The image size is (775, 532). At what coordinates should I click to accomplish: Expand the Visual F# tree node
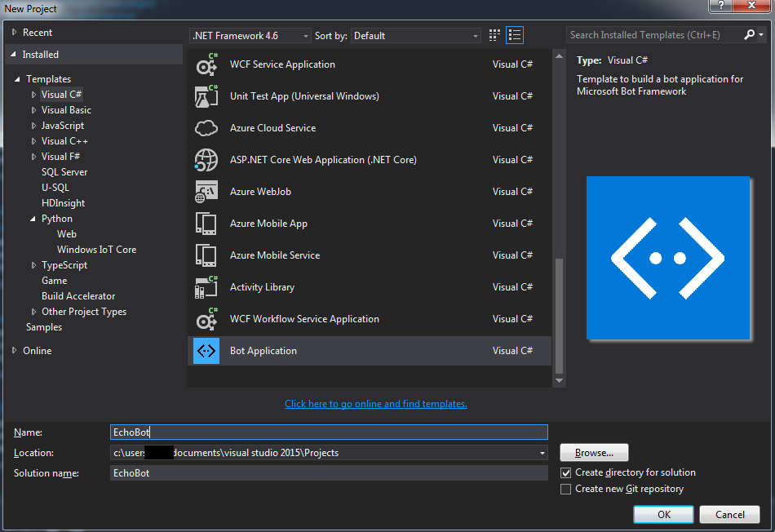coord(33,157)
